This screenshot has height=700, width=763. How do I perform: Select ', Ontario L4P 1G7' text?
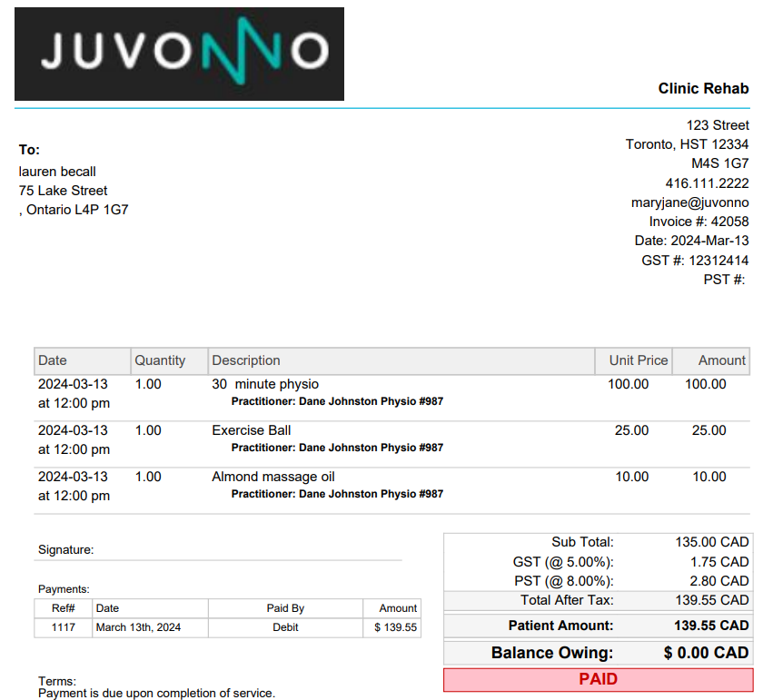pyautogui.click(x=74, y=210)
